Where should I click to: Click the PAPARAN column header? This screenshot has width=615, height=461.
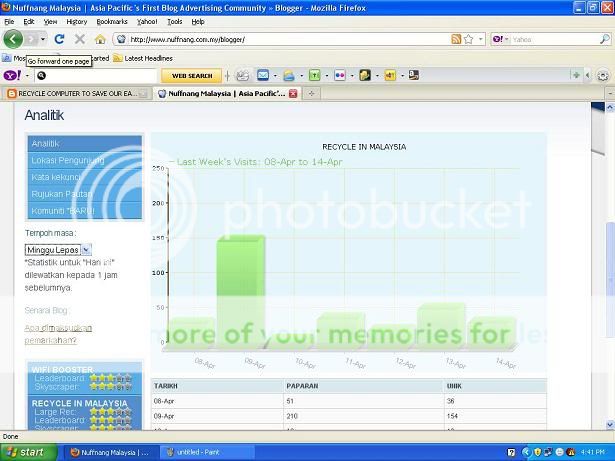302,386
